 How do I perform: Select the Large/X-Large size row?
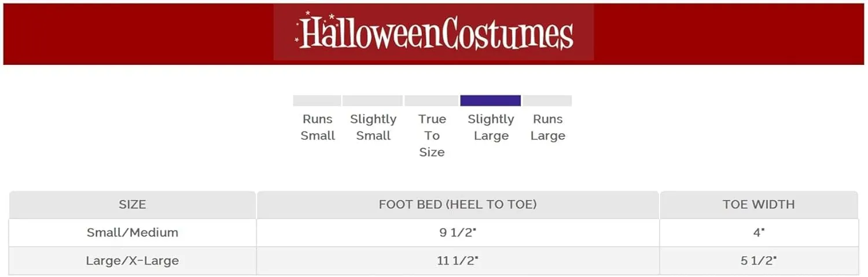(433, 261)
